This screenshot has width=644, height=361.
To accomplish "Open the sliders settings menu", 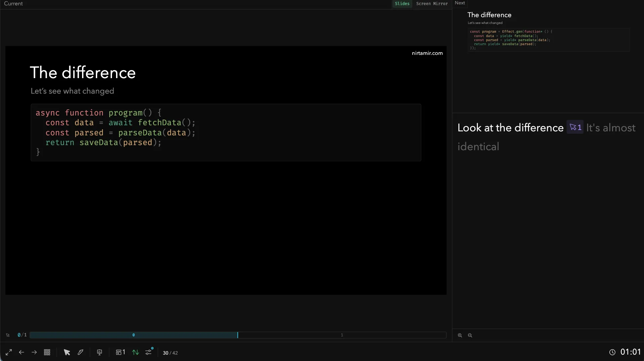I will coord(149,352).
